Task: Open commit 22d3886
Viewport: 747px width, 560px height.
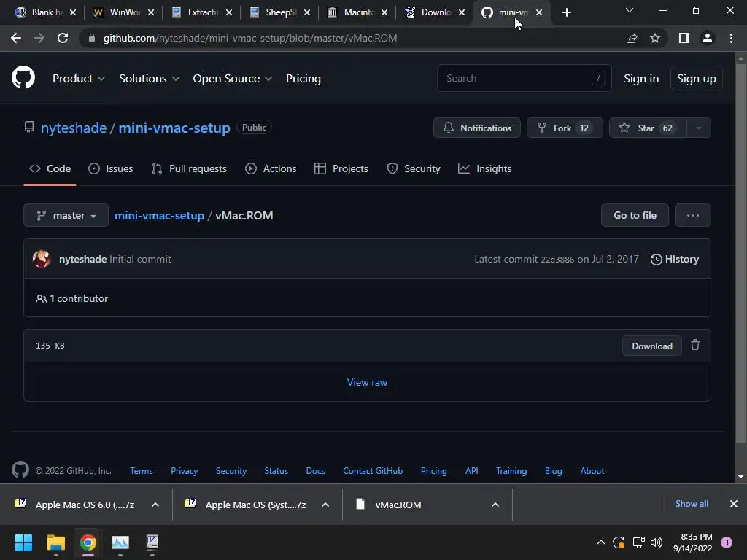Action: (557, 260)
